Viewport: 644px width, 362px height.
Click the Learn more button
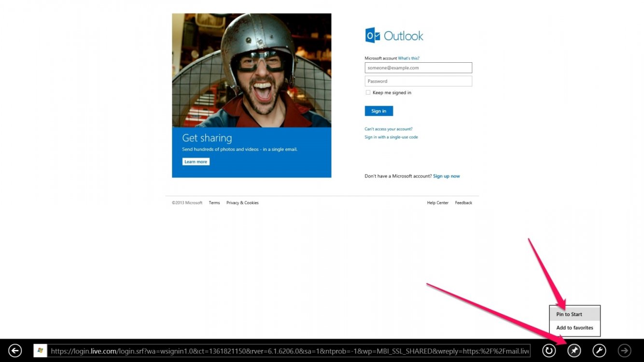point(196,161)
